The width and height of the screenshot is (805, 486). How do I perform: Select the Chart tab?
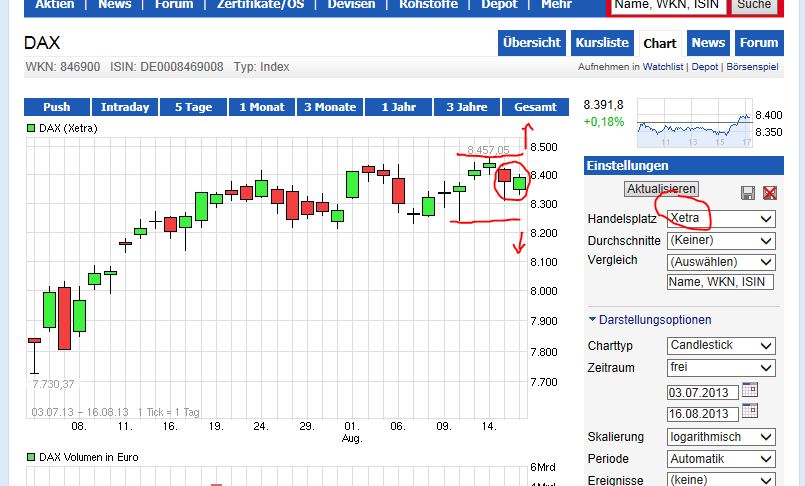(x=660, y=43)
